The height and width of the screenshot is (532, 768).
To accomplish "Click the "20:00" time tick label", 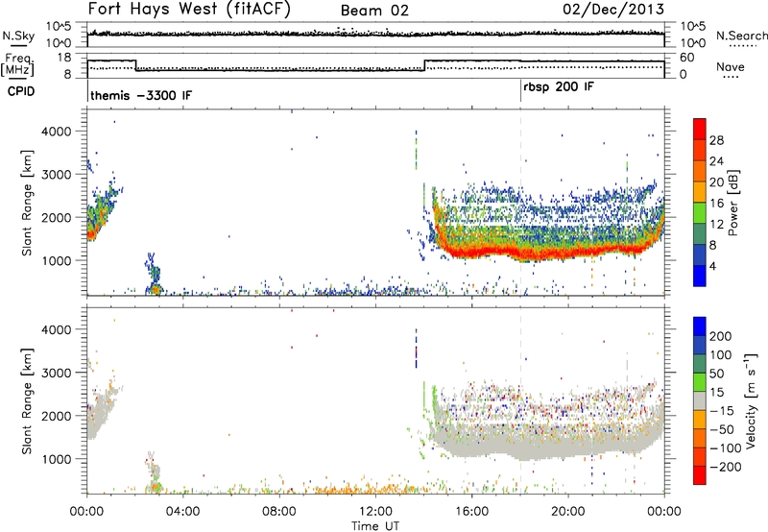I will point(567,512).
